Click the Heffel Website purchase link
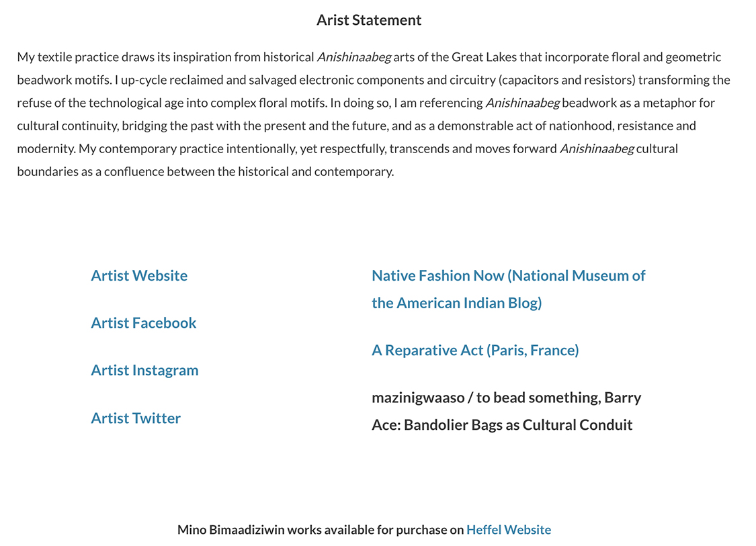 (509, 530)
